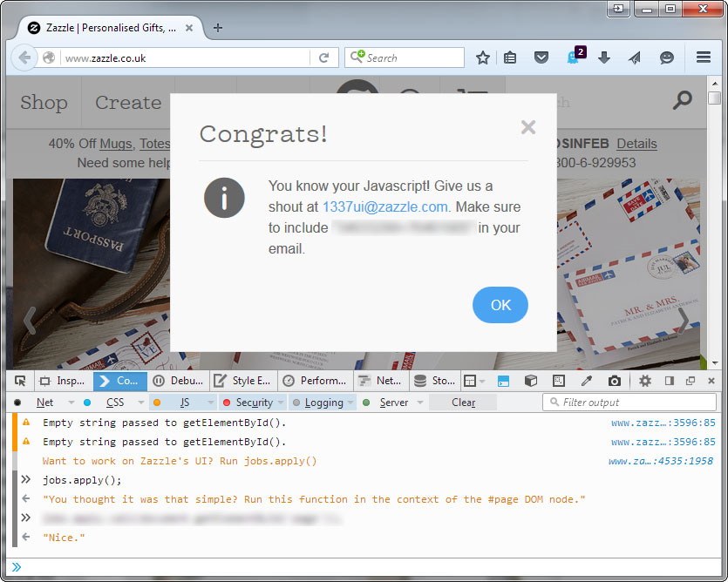
Task: Bookmark this page with the star icon
Action: [x=483, y=58]
